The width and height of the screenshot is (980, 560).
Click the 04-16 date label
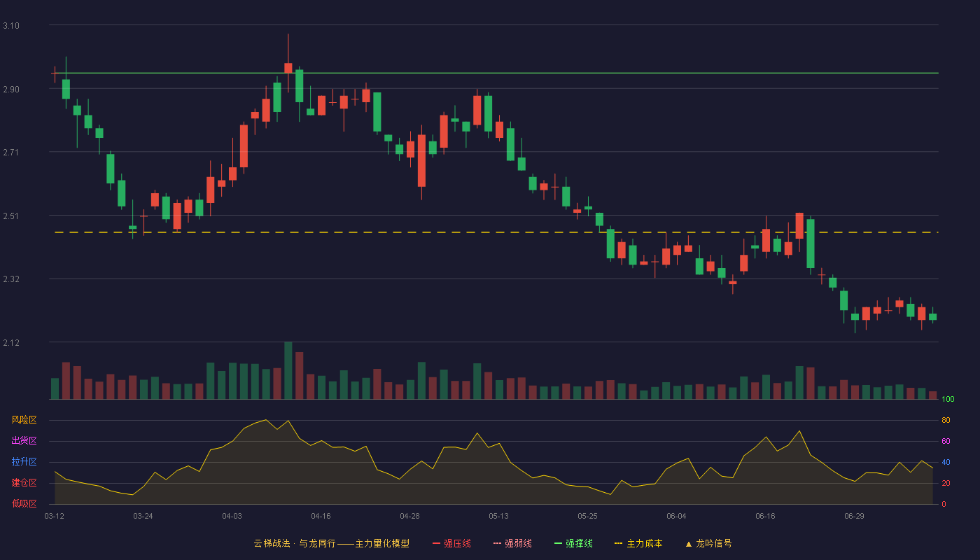click(x=321, y=516)
